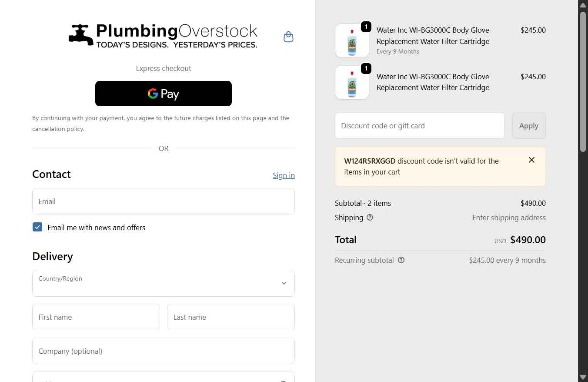Screen dimensions: 588x382
Task: Click the 'Express checkout' heading text
Action: coord(164,68)
